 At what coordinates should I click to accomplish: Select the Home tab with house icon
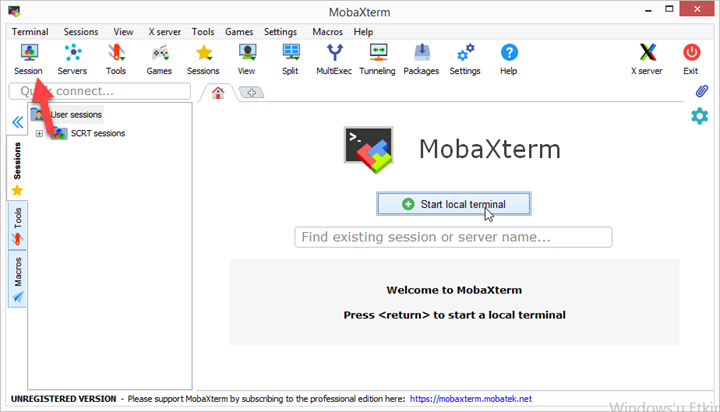click(x=218, y=93)
